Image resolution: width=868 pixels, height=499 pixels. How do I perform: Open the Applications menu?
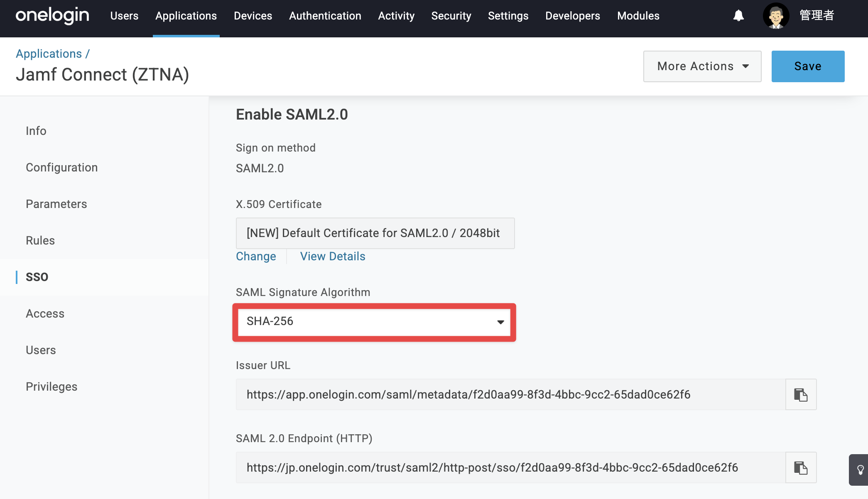186,16
